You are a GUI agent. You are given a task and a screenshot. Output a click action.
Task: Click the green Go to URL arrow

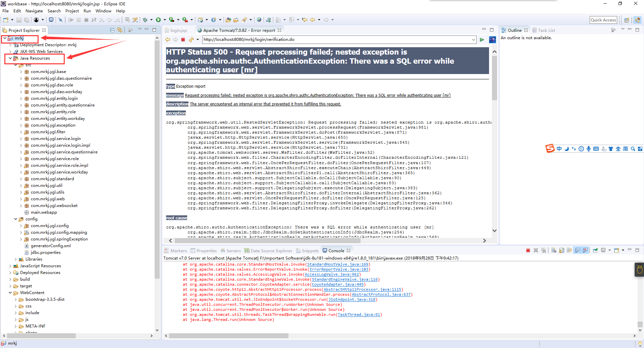coord(482,40)
